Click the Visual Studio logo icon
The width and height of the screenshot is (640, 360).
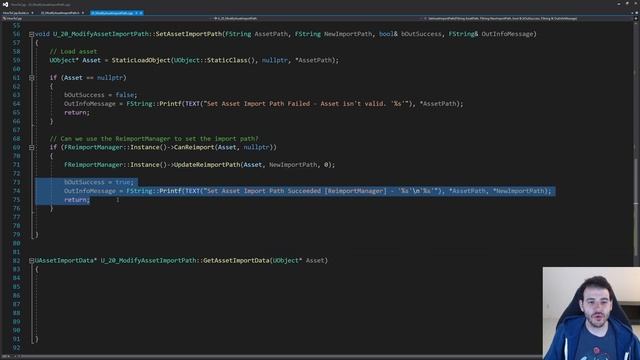pyautogui.click(x=6, y=4)
